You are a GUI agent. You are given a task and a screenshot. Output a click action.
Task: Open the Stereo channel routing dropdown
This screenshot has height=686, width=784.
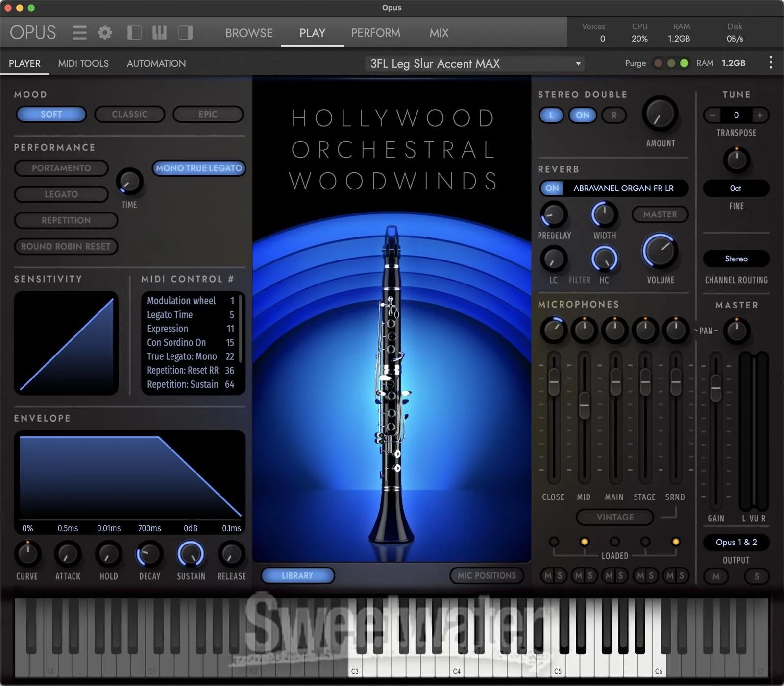(736, 259)
